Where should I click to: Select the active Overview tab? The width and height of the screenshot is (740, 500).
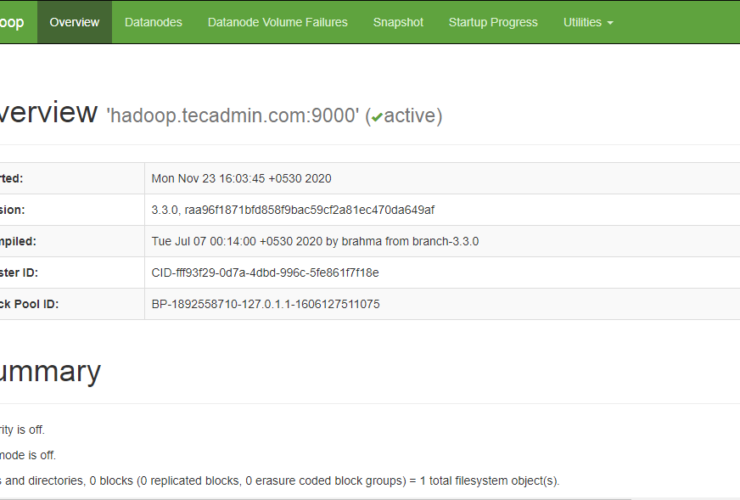click(x=74, y=22)
